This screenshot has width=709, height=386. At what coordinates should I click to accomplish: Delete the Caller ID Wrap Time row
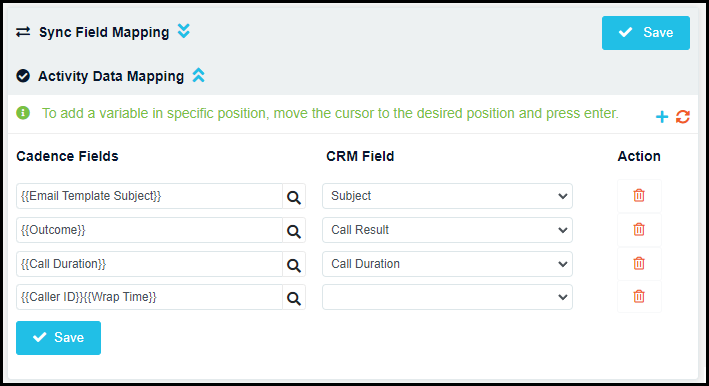point(639,297)
